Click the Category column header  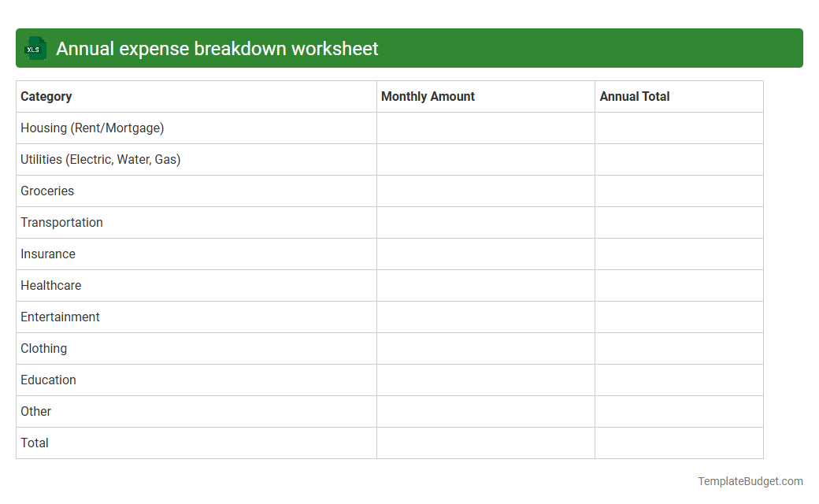[46, 96]
